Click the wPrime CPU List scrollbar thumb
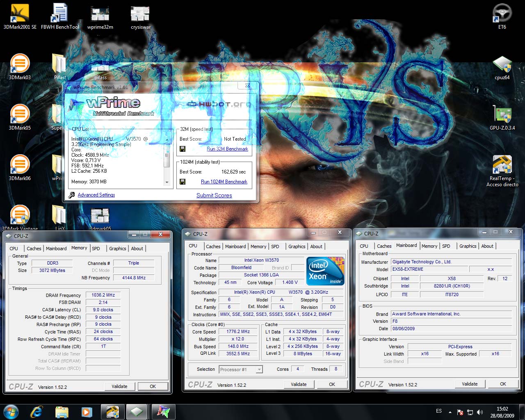525x420 pixels. click(167, 155)
